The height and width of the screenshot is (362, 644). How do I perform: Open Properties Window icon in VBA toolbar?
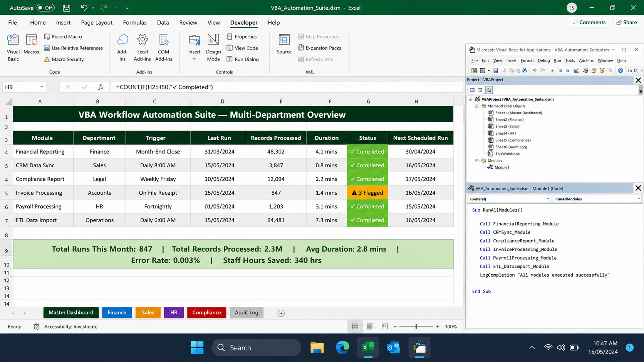click(x=594, y=70)
